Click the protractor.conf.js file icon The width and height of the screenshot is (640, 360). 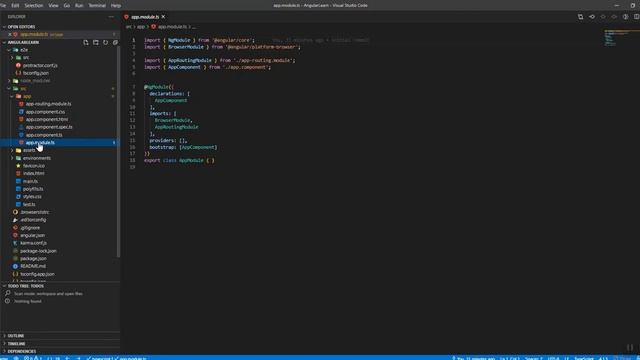pyautogui.click(x=18, y=65)
